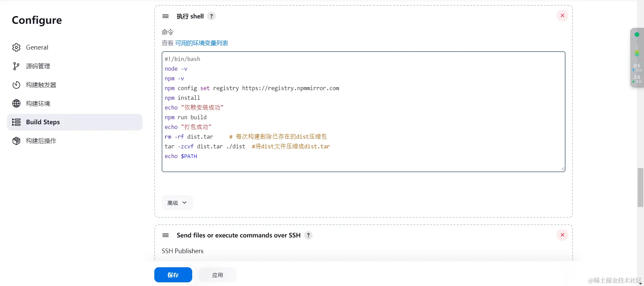Click the 构建环境 globe icon
644x286 pixels.
click(x=16, y=103)
